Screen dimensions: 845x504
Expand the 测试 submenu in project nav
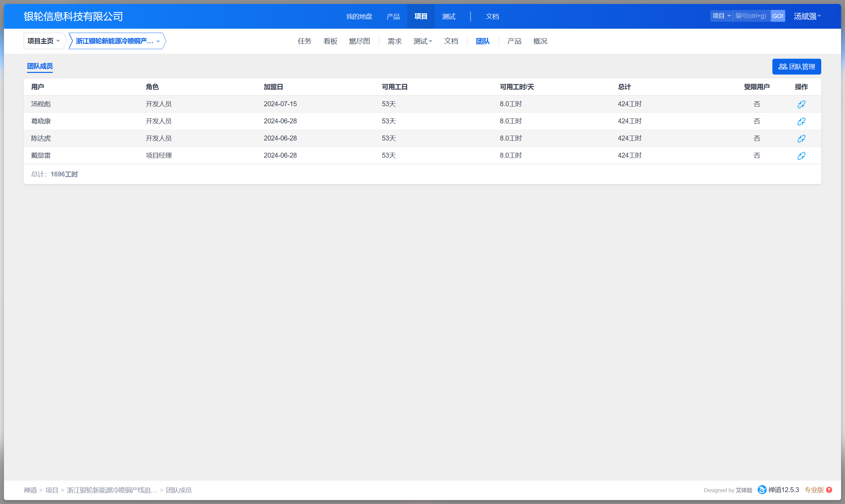pos(422,41)
